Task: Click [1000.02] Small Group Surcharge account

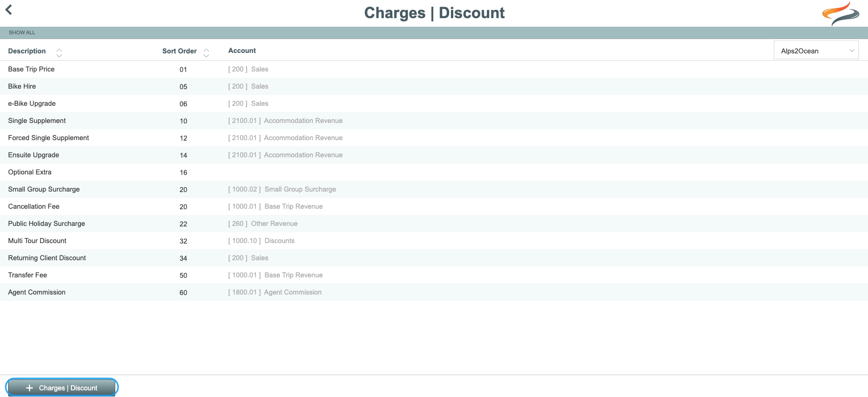Action: tap(282, 189)
